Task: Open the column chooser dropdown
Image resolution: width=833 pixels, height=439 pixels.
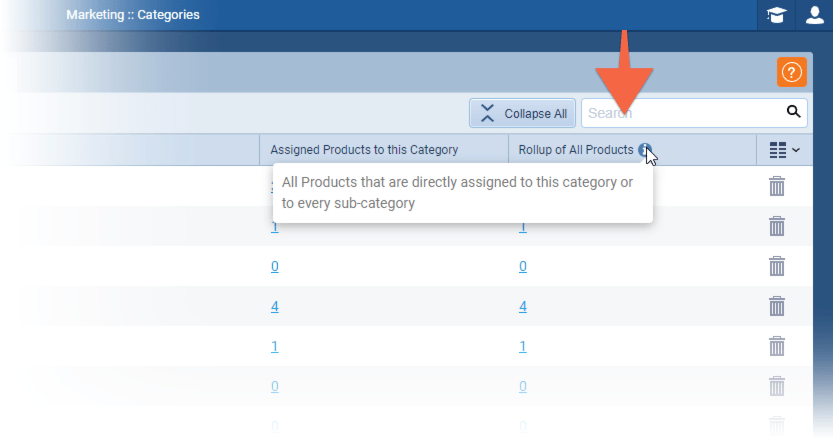Action: click(785, 150)
